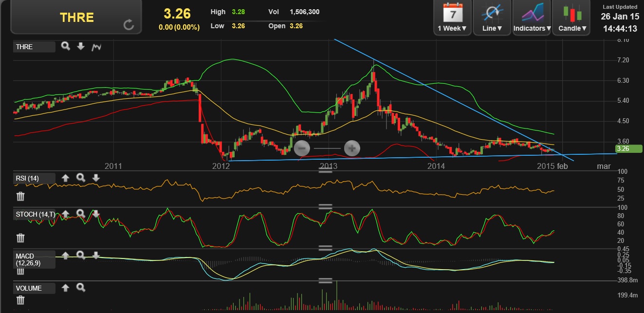Image resolution: width=644 pixels, height=313 pixels.
Task: Delete VOLUME indicator with trash icon
Action: 20,300
